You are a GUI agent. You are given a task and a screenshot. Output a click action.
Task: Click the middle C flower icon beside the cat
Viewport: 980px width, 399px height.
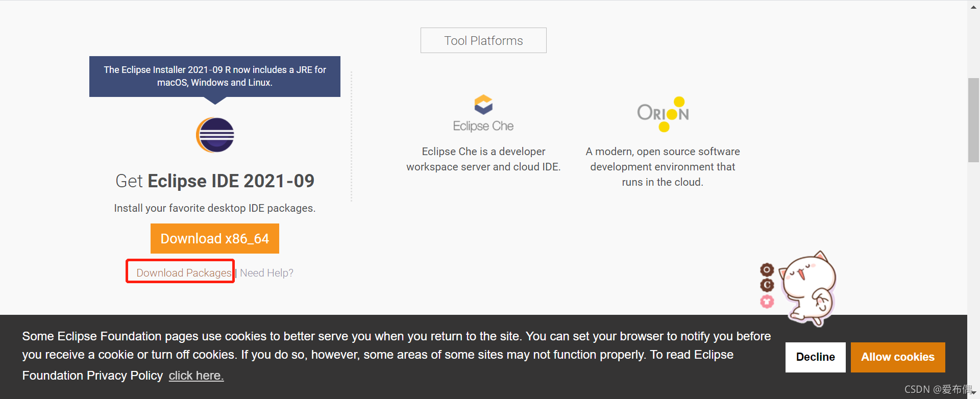pos(767,285)
